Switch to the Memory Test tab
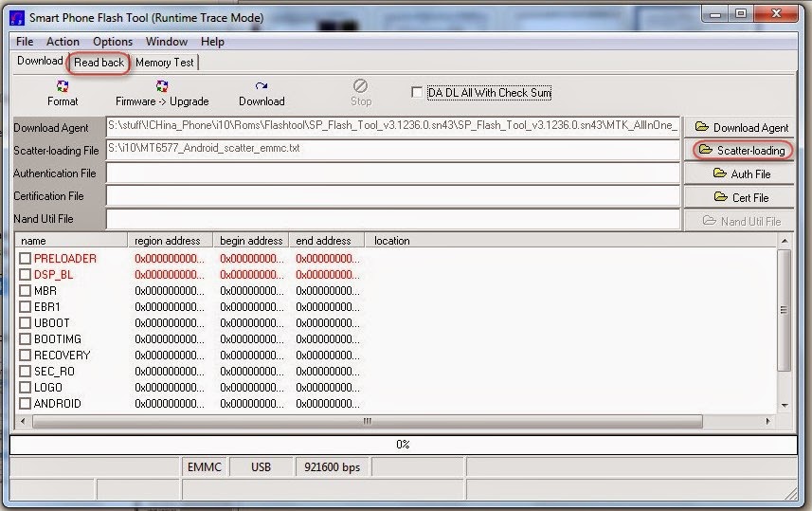The width and height of the screenshot is (812, 511). (165, 63)
